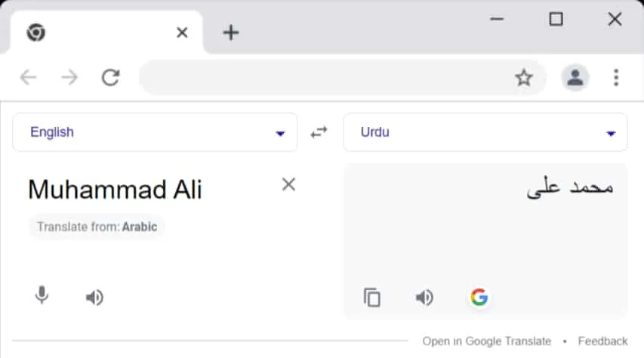Image resolution: width=644 pixels, height=358 pixels.
Task: Bookmark this page using the star icon
Action: (524, 78)
